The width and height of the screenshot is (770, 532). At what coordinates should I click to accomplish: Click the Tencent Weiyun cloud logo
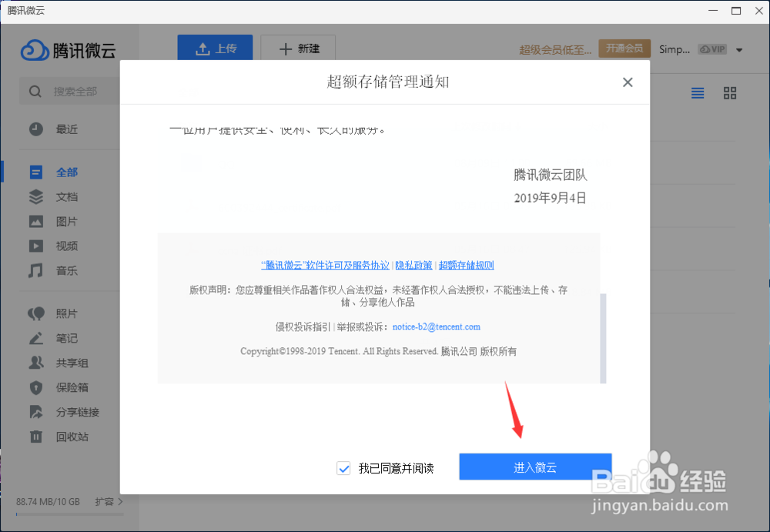[x=35, y=50]
